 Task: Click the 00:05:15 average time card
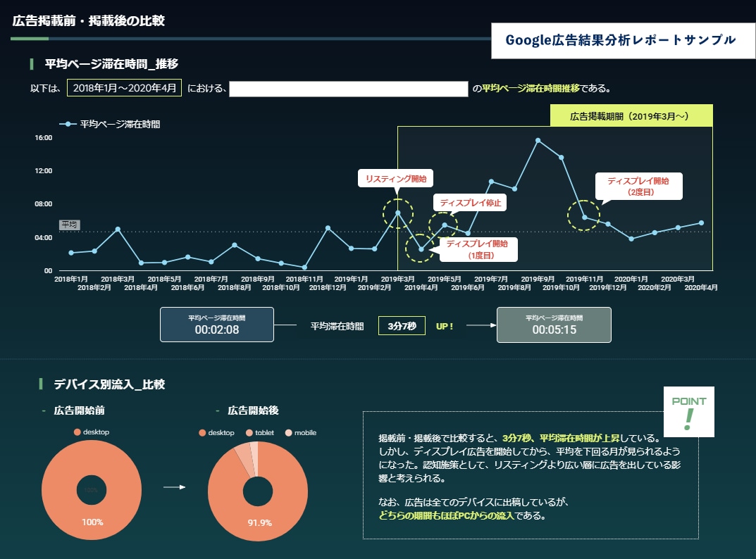[x=554, y=325]
